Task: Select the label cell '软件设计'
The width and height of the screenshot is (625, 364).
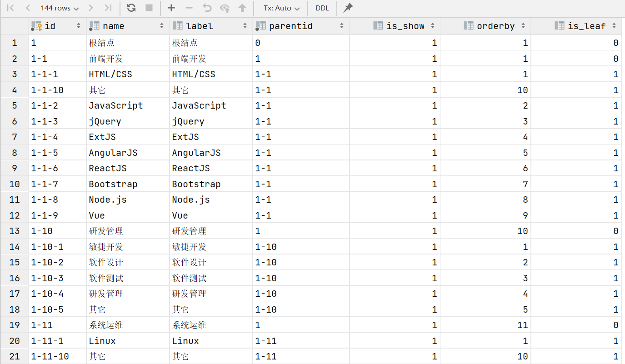Action: pos(211,262)
